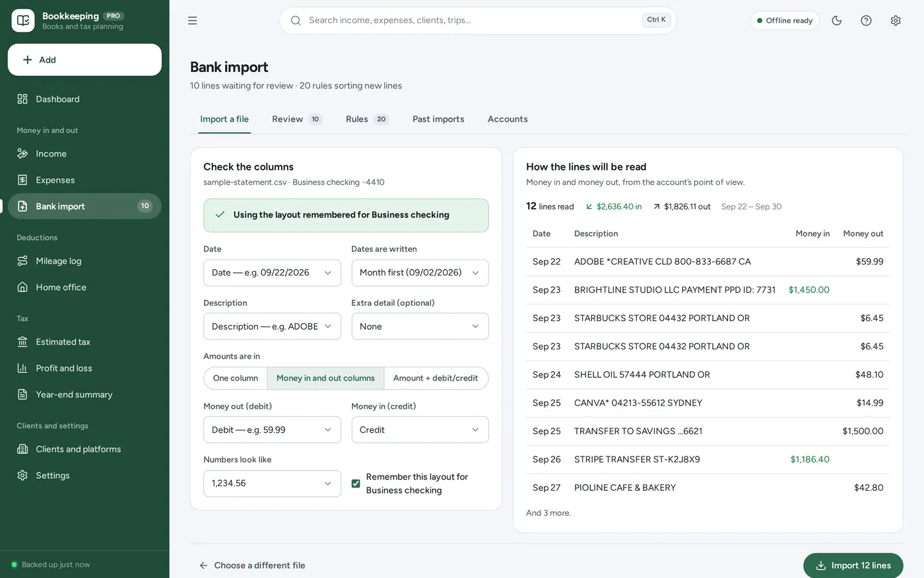The width and height of the screenshot is (924, 578).
Task: Switch to Import a file tab
Action: point(224,120)
